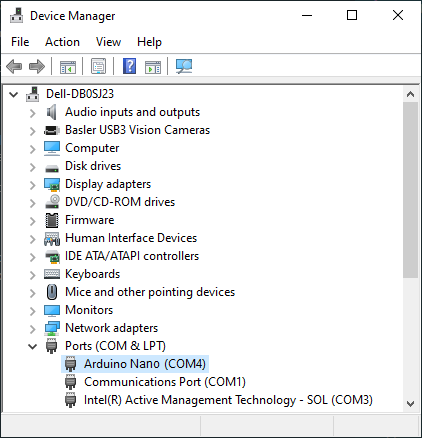Expand the Computer node chevron
The image size is (422, 438).
[33, 149]
